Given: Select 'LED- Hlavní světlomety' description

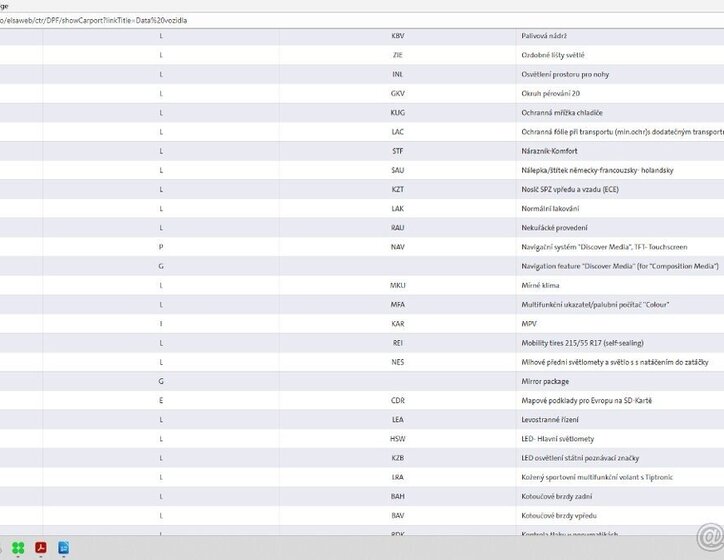Looking at the screenshot, I should [558, 439].
